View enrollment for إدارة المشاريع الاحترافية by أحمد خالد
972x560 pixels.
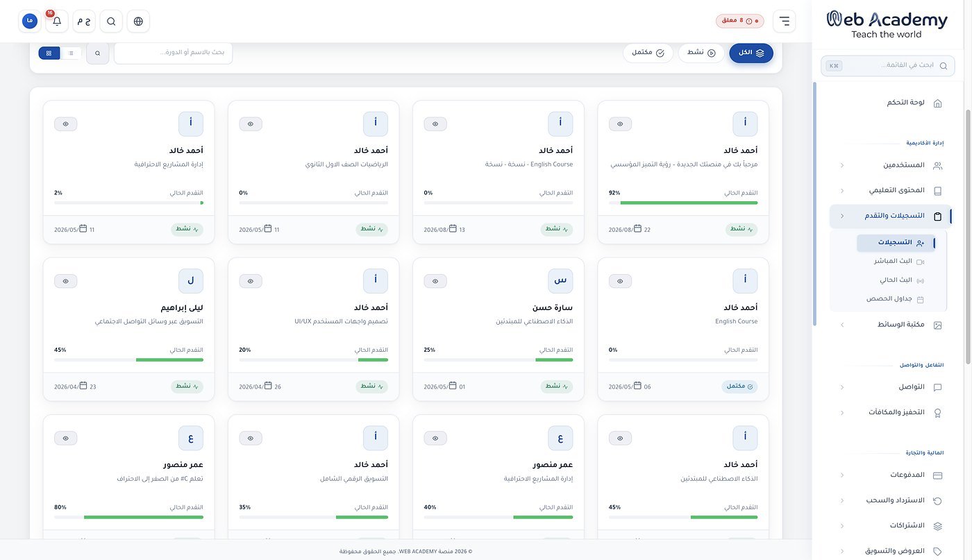point(66,124)
